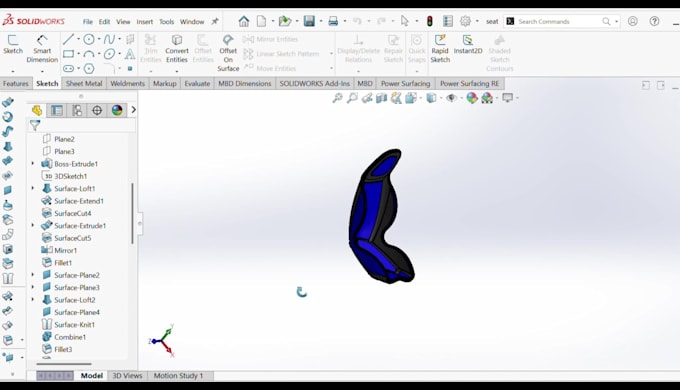Open the Edit menu
Image resolution: width=680 pixels, height=390 pixels.
(x=104, y=21)
